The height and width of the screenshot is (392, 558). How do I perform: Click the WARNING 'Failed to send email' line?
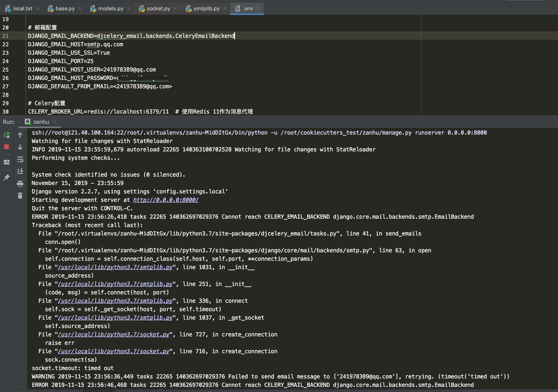271,377
